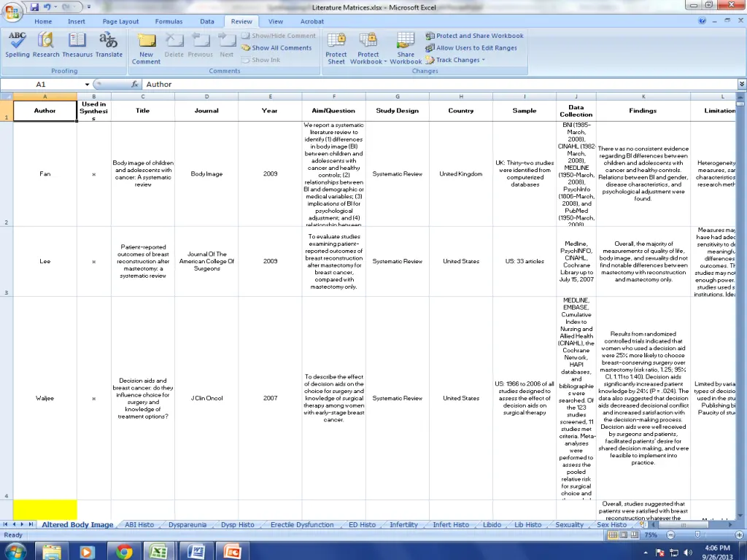Click Protect Sheet
Screen dimensions: 747x560
(x=336, y=48)
